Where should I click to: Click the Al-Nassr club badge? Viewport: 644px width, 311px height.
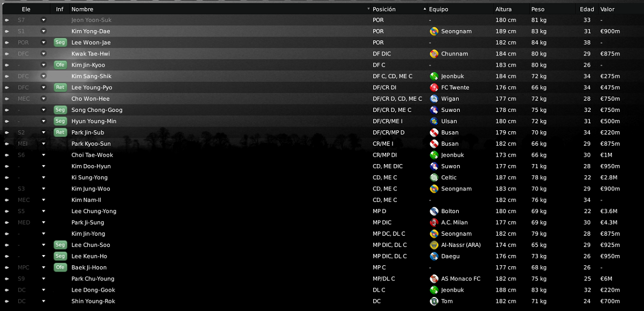tap(433, 245)
